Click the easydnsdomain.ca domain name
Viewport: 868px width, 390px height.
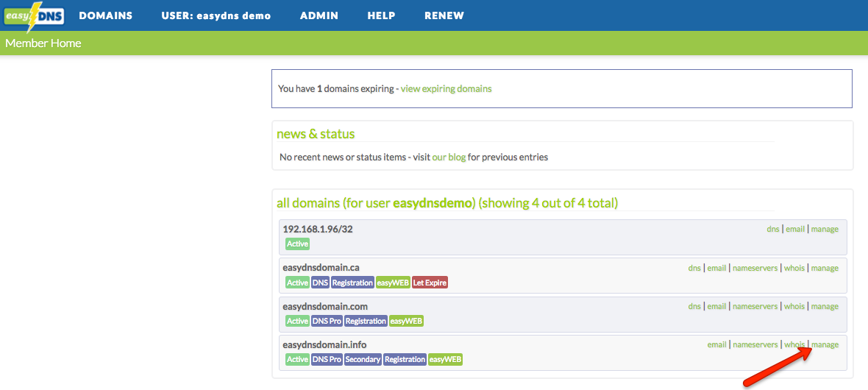click(321, 268)
